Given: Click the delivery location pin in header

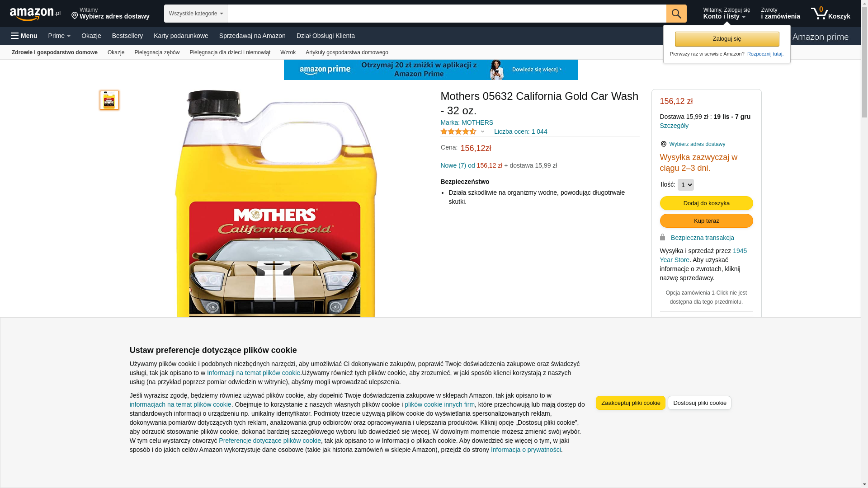Looking at the screenshot, I should point(75,16).
